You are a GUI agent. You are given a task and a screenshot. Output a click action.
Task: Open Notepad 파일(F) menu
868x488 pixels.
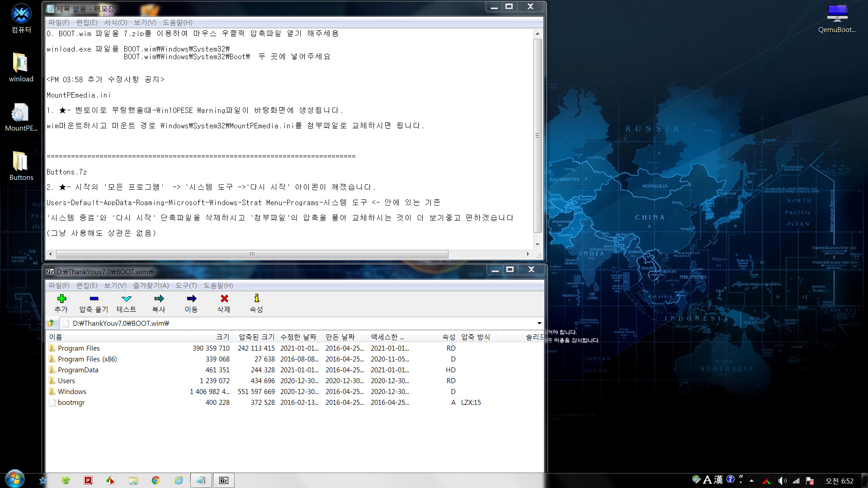59,22
